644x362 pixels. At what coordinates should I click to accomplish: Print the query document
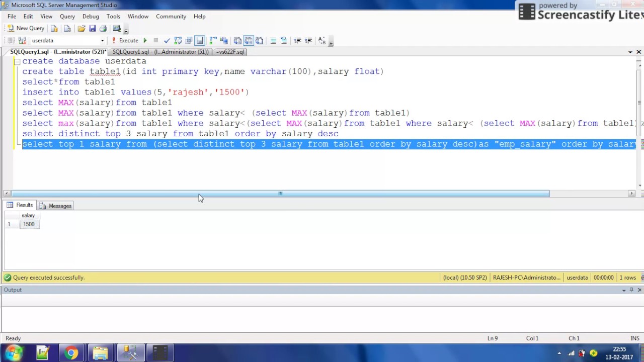(103, 29)
